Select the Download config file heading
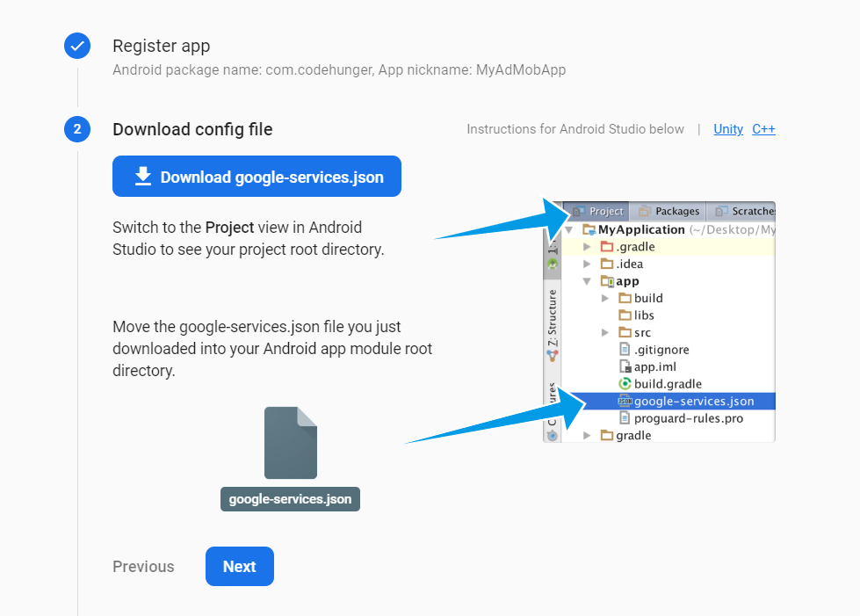Screen dimensions: 860x616 coord(192,129)
